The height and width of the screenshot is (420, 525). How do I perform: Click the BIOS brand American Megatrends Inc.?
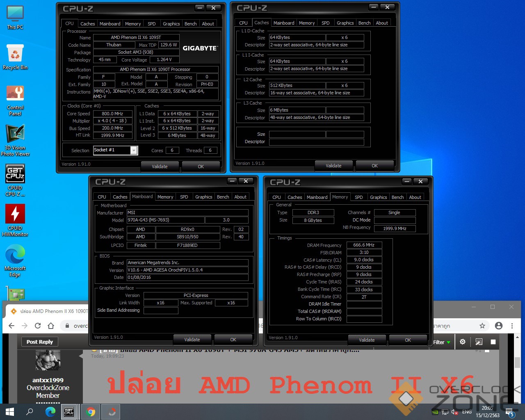(187, 263)
